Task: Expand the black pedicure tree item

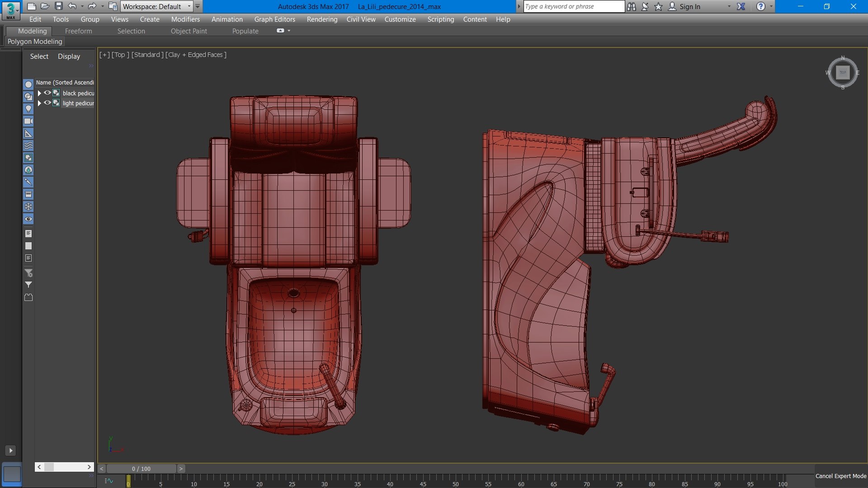Action: pos(39,93)
